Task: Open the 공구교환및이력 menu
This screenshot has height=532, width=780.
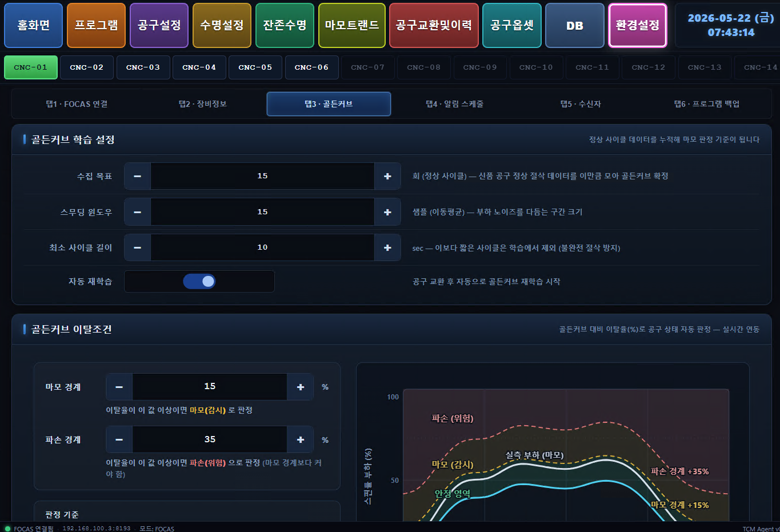Action: [434, 25]
